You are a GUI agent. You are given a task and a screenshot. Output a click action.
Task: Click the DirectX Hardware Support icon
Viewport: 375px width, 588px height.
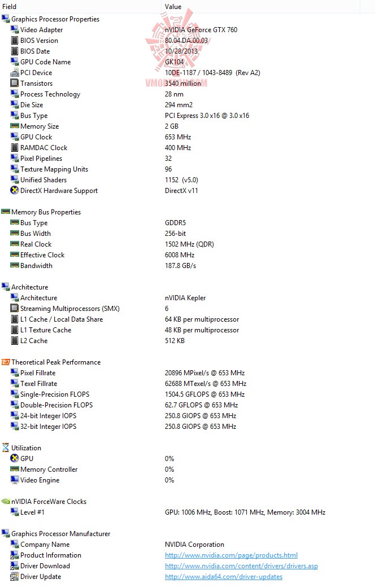(15, 191)
